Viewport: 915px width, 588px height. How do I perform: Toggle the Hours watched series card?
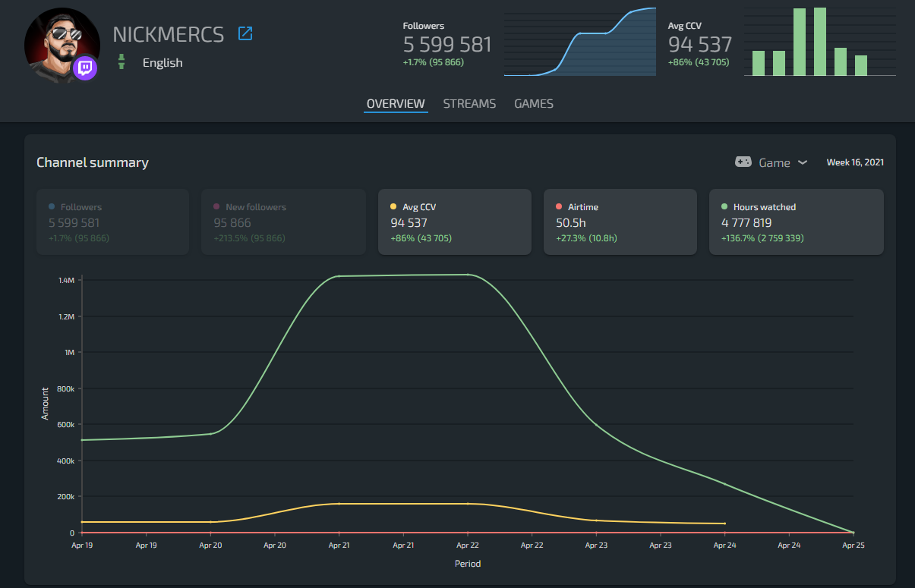tap(796, 222)
